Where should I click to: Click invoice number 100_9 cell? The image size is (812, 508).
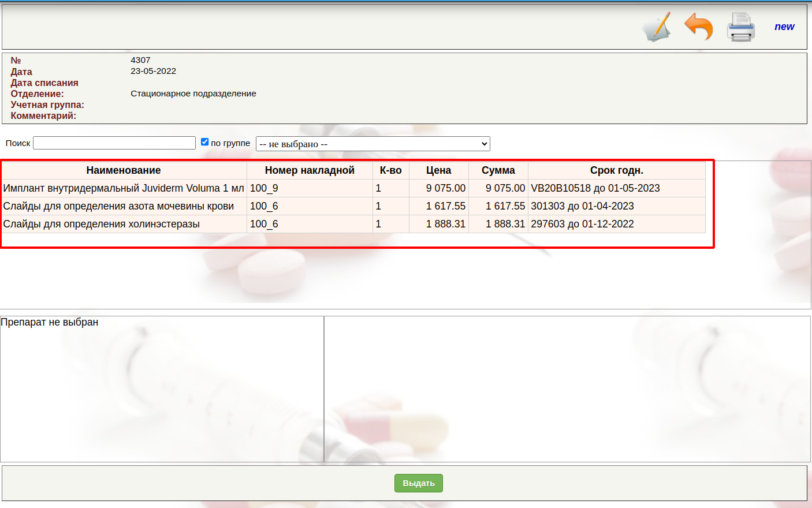pyautogui.click(x=264, y=188)
